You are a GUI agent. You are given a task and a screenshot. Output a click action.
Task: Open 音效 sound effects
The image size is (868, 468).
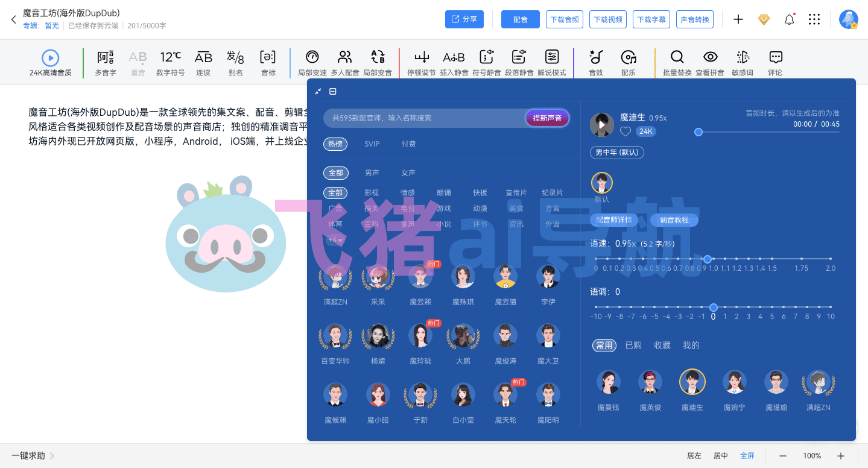pos(596,63)
